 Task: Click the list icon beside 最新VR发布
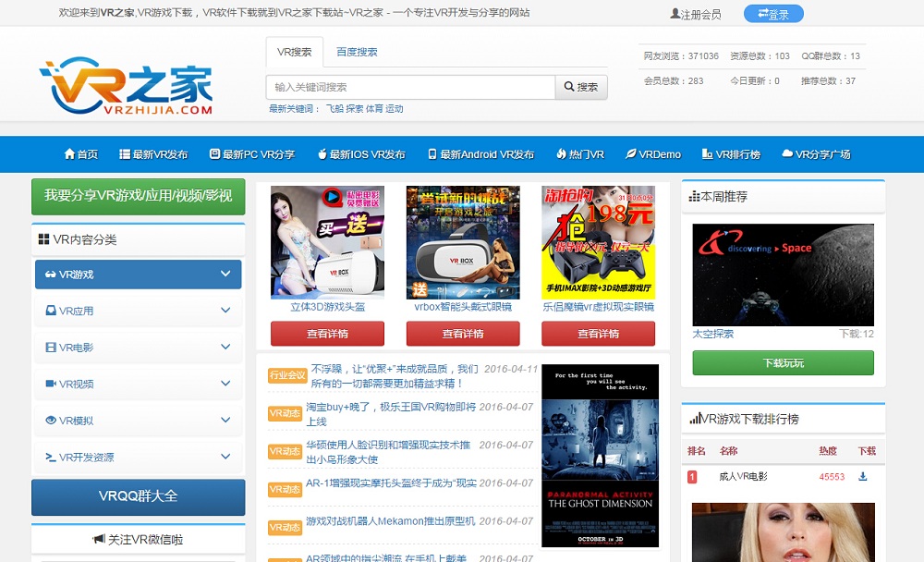125,154
